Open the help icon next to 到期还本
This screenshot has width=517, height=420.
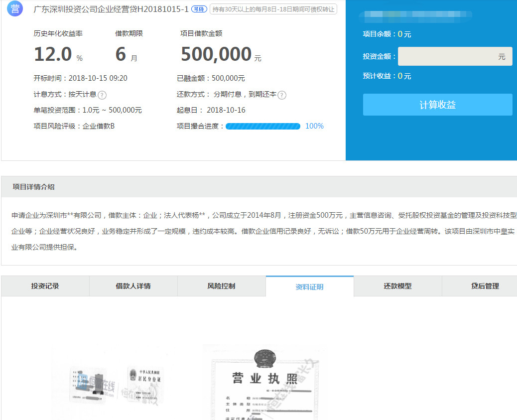pos(282,95)
